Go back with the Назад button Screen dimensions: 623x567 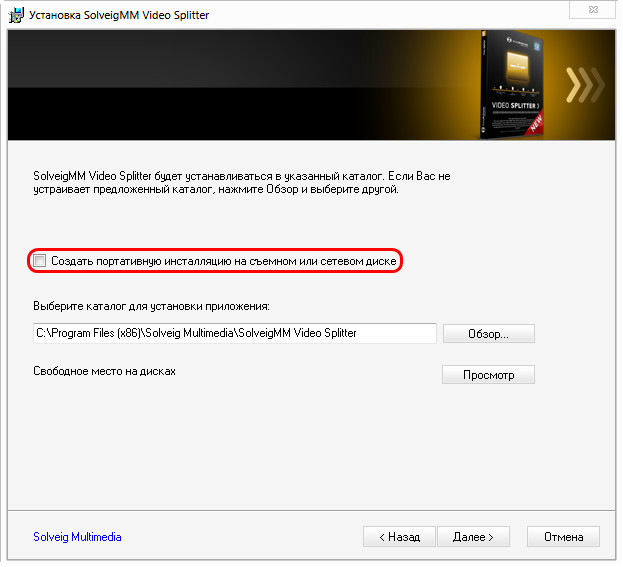399,537
